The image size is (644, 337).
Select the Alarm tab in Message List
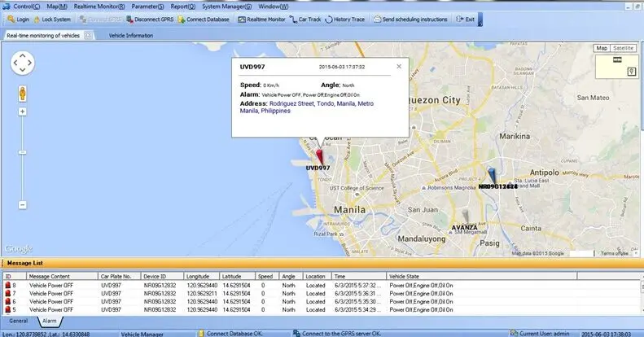[49, 322]
